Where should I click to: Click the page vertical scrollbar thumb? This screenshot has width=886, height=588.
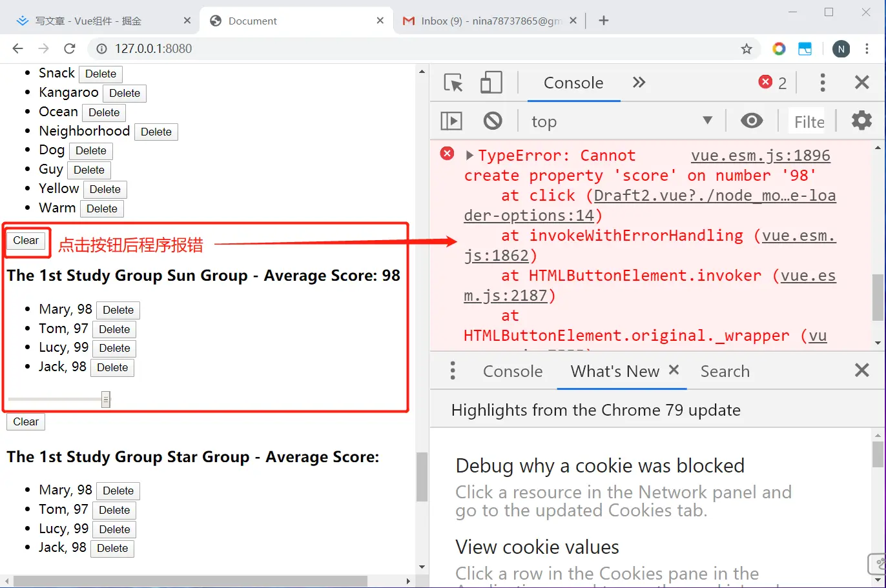[422, 476]
